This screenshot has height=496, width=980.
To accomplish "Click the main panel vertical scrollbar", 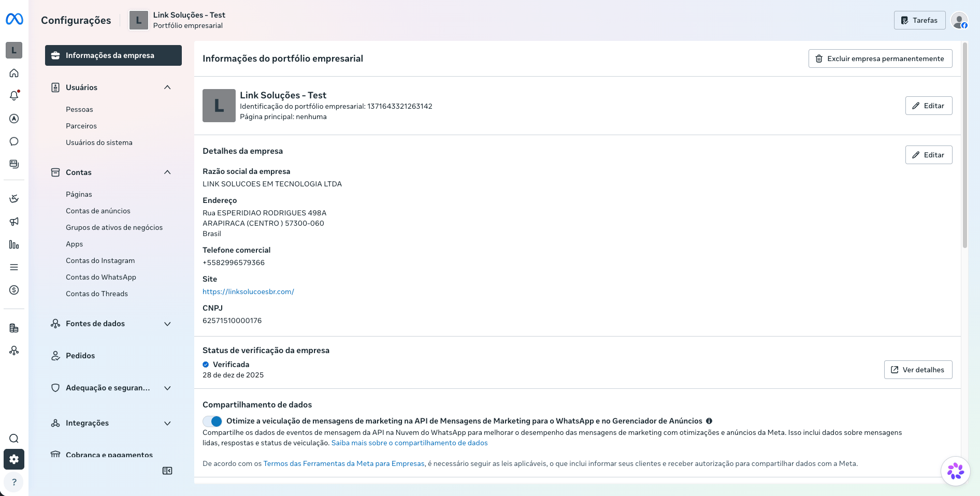I will coord(964,145).
